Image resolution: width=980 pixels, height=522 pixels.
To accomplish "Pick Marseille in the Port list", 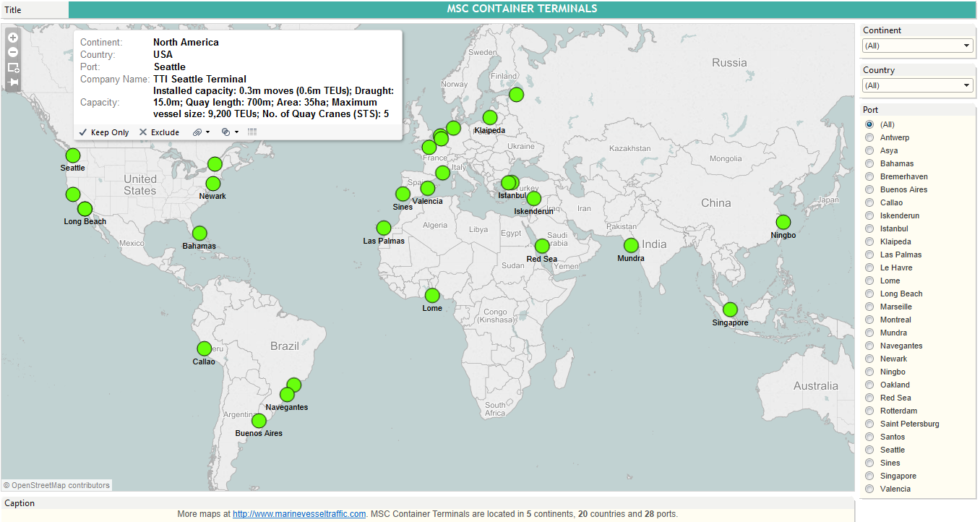I will [x=869, y=307].
